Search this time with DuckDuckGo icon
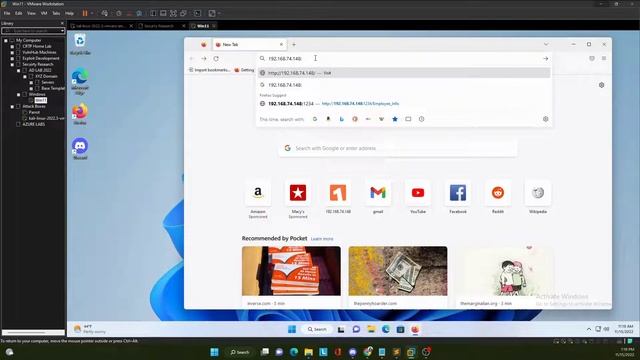Image resolution: width=640 pixels, height=360 pixels. click(355, 119)
